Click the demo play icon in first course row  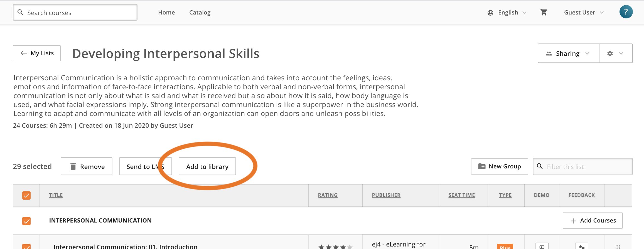click(x=542, y=246)
